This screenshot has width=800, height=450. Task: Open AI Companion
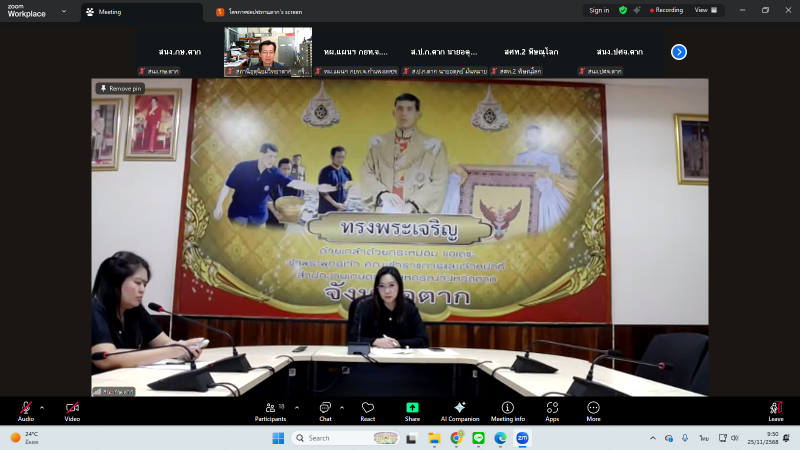pos(460,410)
